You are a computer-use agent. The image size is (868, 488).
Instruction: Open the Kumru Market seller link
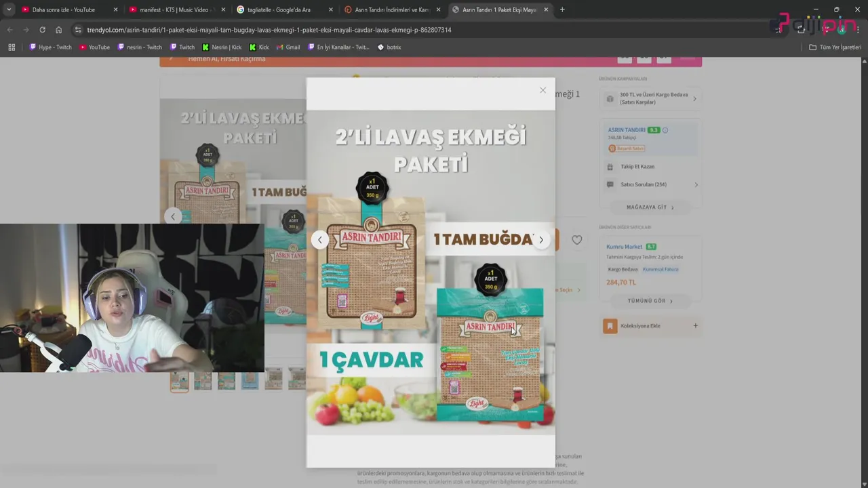624,247
